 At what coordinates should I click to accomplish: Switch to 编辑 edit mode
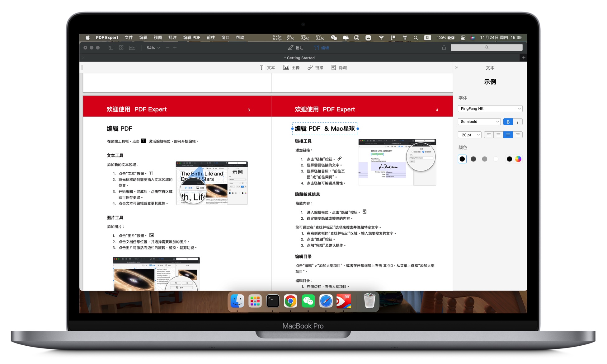(322, 48)
